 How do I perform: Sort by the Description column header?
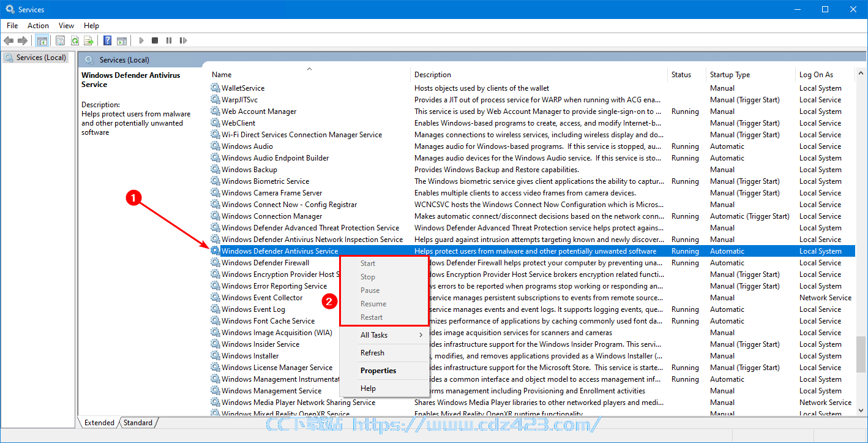point(539,75)
